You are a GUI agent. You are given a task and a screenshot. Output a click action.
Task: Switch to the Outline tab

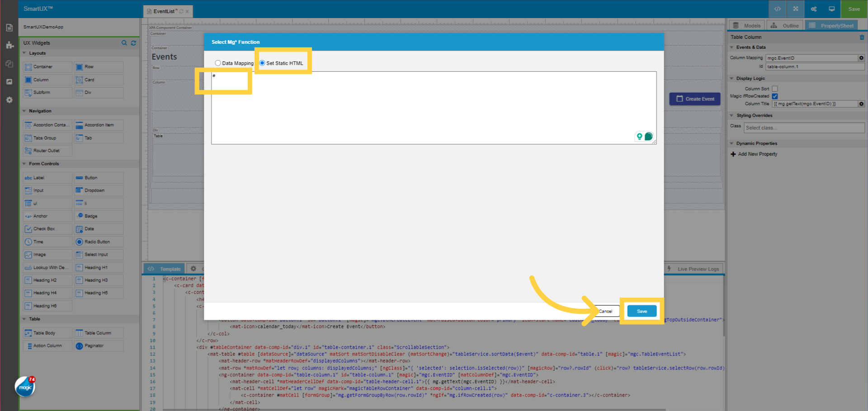pyautogui.click(x=785, y=25)
